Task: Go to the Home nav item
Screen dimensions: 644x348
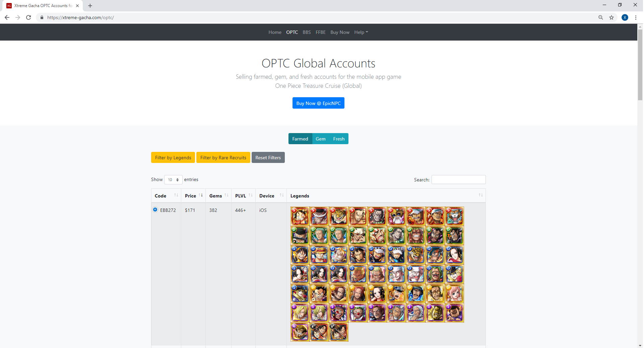Action: click(x=275, y=32)
